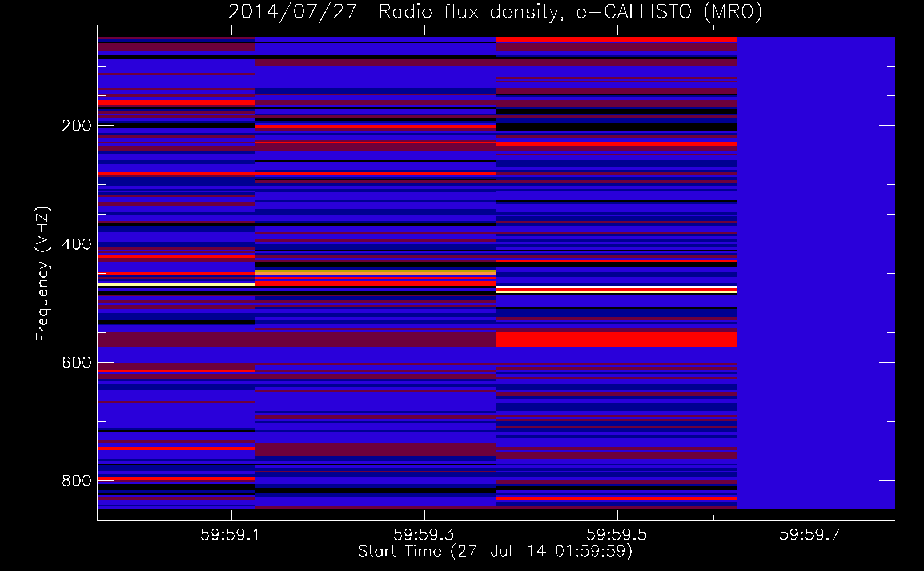Image resolution: width=924 pixels, height=571 pixels.
Task: Click the 'Frequency (MHZ)' axis label
Action: 43,274
